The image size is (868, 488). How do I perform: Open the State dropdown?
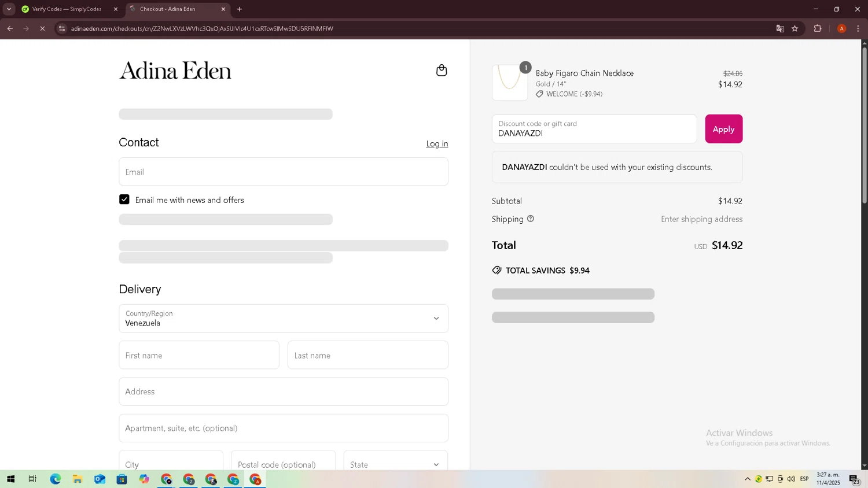pyautogui.click(x=396, y=464)
